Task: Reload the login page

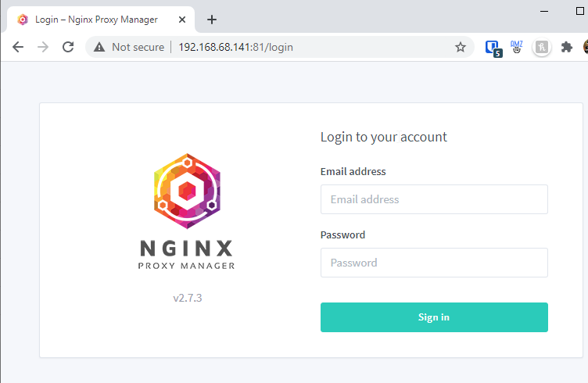Action: [68, 47]
